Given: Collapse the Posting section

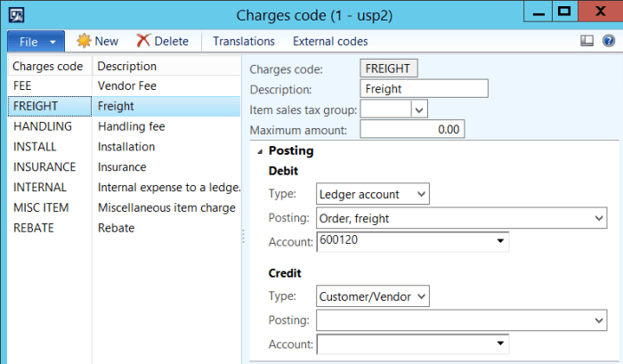Looking at the screenshot, I should pos(260,151).
